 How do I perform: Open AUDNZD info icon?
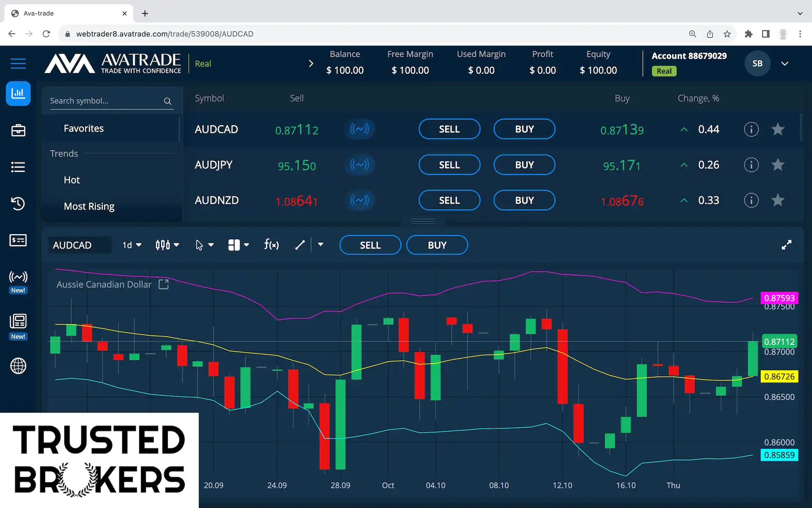(x=751, y=200)
